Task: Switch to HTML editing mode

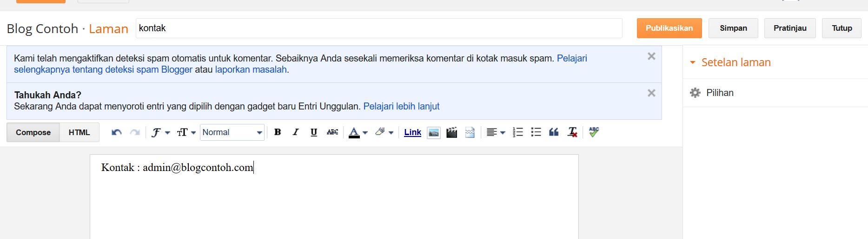Action: click(x=80, y=132)
